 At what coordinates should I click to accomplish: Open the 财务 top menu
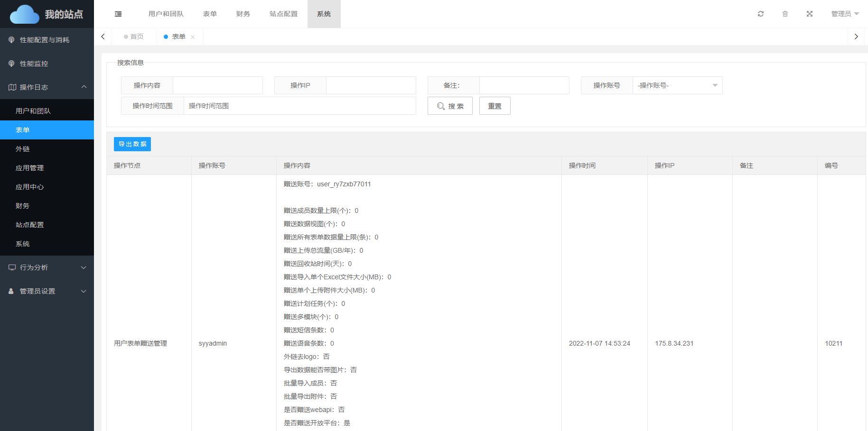[x=243, y=14]
